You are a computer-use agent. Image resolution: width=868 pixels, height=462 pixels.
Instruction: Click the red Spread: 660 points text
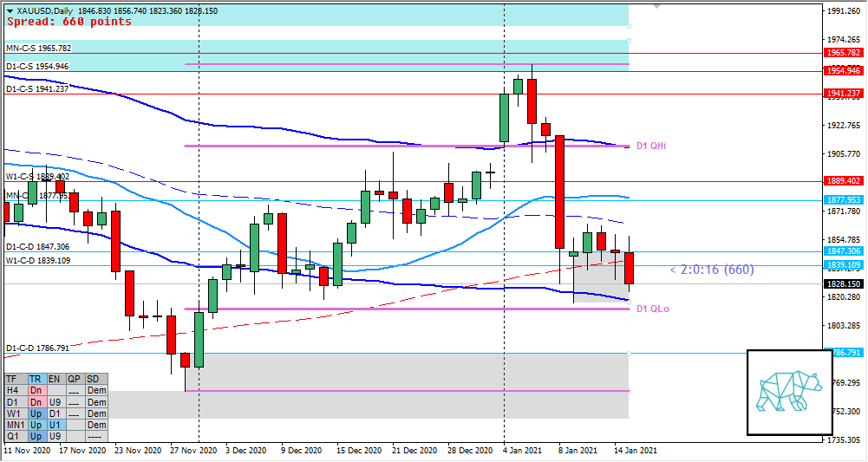(x=69, y=22)
